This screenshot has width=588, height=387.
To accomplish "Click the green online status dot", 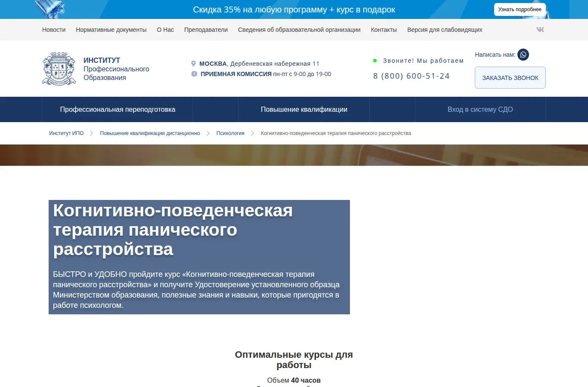I will (375, 61).
